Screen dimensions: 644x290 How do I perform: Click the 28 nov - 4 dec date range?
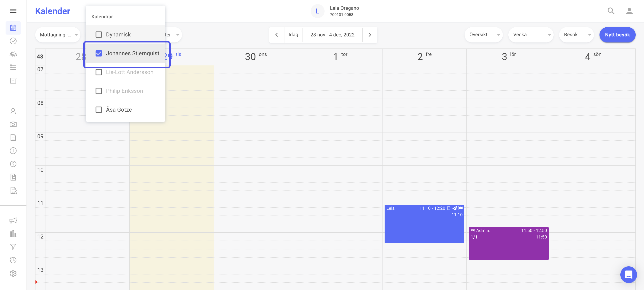(x=332, y=35)
